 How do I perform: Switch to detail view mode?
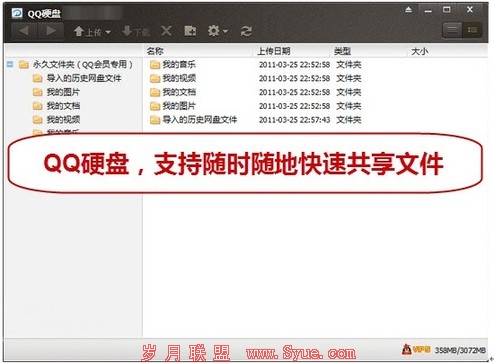click(472, 30)
